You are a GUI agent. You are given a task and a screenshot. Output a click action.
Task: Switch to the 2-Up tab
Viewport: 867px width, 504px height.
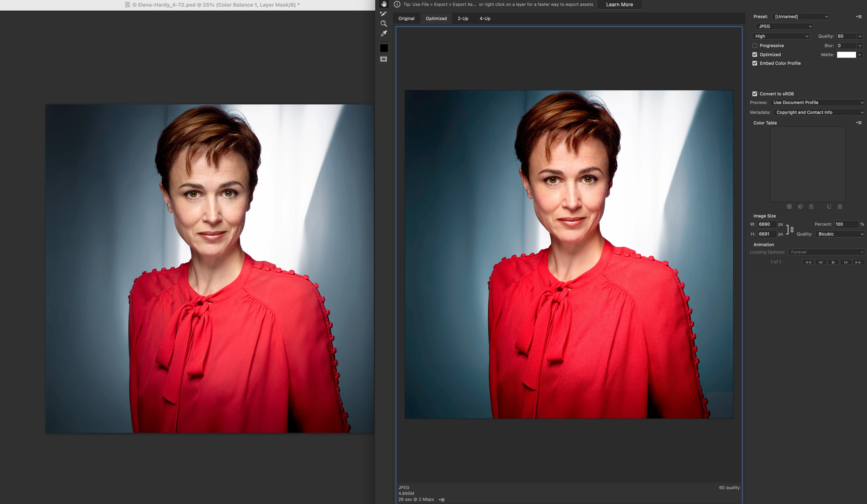[463, 19]
